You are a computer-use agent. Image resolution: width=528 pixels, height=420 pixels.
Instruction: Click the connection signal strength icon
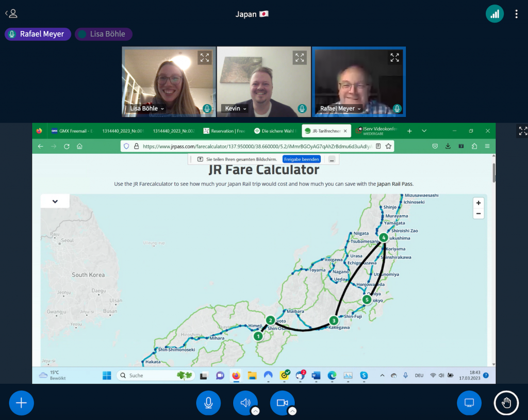[494, 14]
